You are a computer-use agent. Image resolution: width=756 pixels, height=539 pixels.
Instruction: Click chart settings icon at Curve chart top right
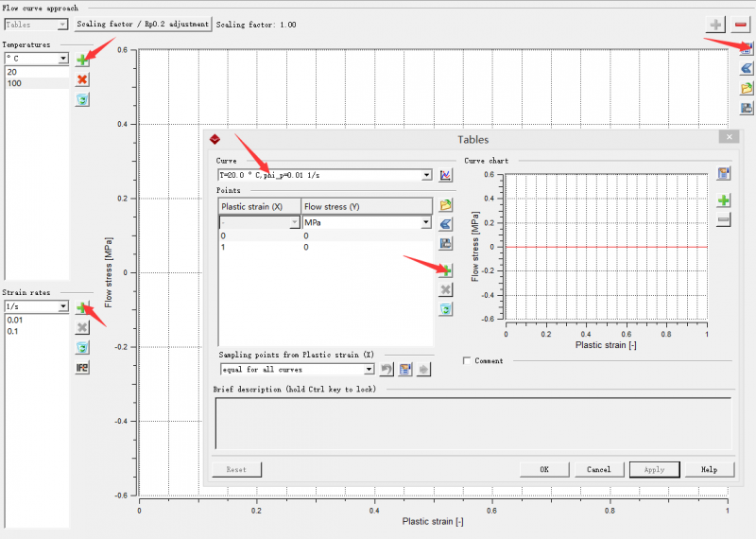click(x=723, y=173)
